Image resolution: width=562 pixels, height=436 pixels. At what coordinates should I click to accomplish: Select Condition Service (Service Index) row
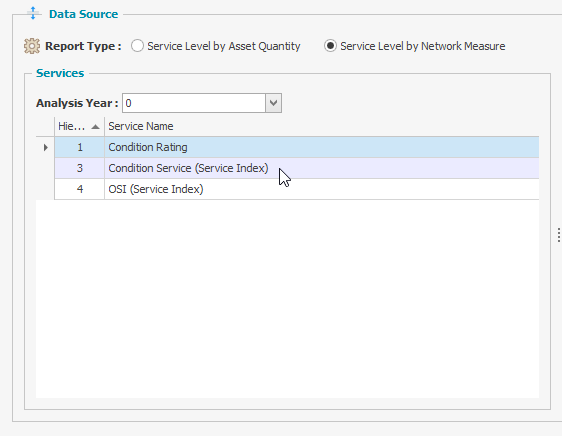[x=296, y=168]
